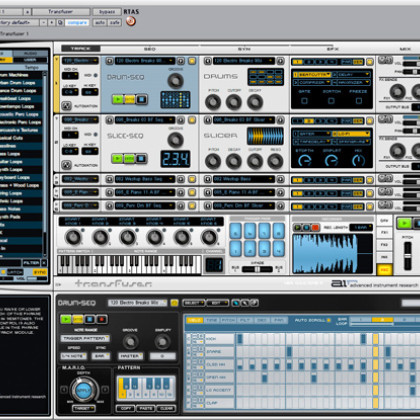Screen dimensions: 420x420
Task: Enable the safe automation button
Action: (x=115, y=22)
